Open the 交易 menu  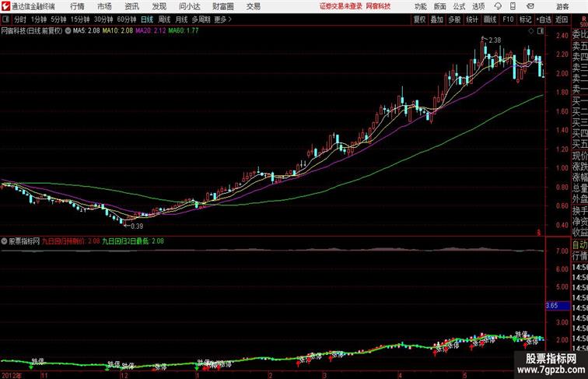pyautogui.click(x=254, y=6)
